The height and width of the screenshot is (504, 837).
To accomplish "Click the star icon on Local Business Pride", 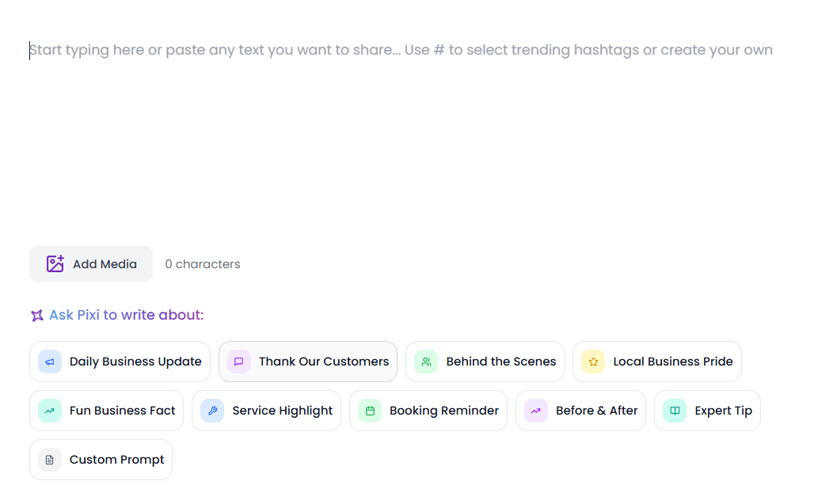I will click(x=593, y=362).
